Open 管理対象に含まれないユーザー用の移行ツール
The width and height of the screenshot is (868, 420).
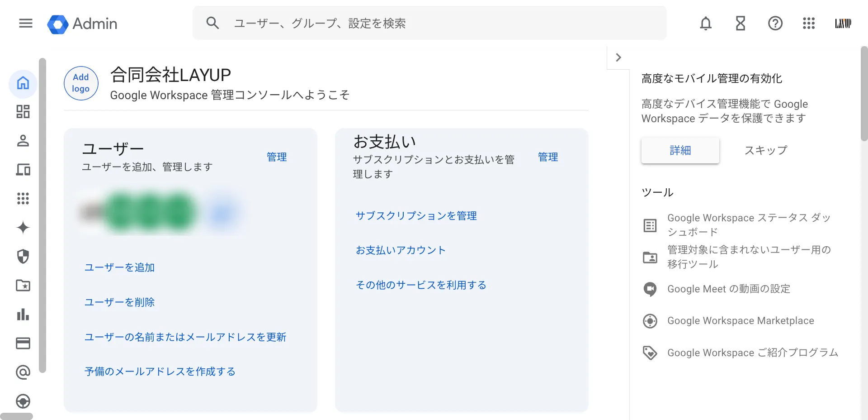[749, 257]
